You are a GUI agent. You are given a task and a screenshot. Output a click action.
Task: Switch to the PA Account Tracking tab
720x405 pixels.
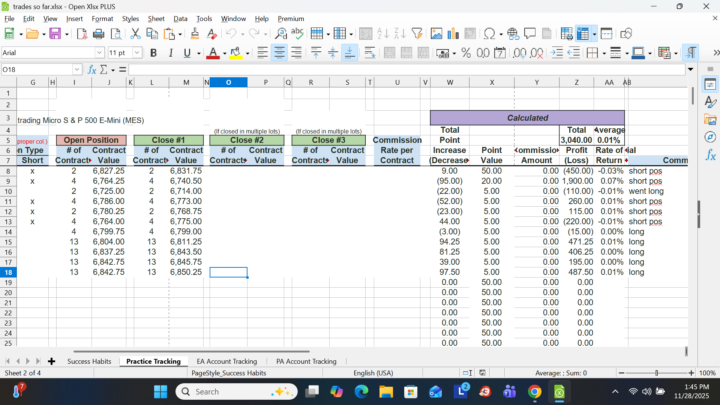tap(306, 361)
